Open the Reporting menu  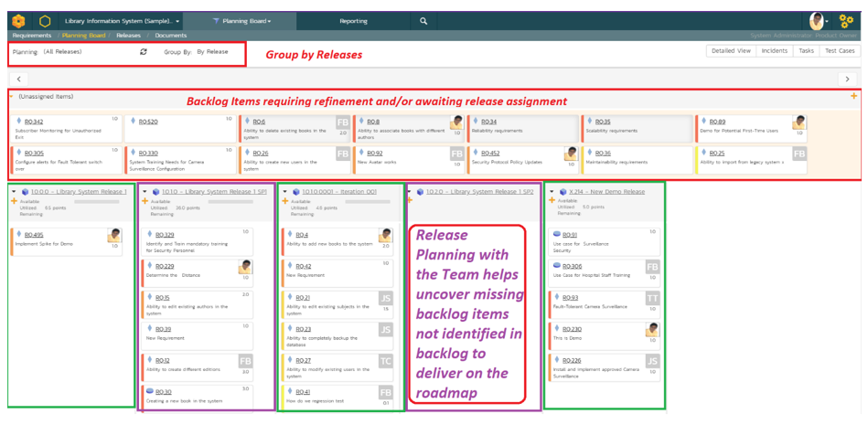(x=353, y=20)
